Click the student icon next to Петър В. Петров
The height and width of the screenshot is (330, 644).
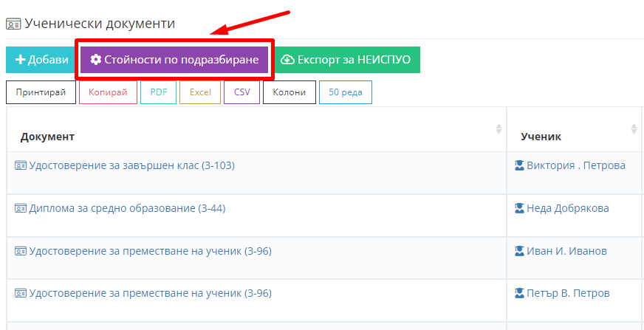pyautogui.click(x=519, y=293)
